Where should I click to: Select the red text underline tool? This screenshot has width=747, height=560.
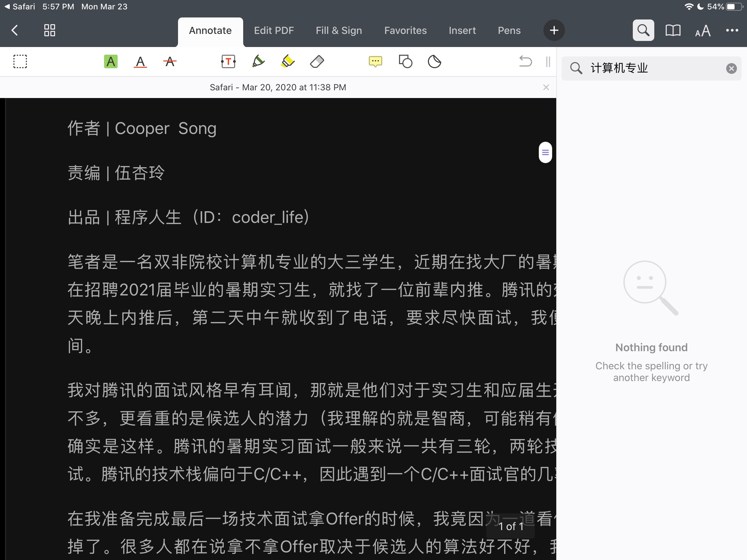click(140, 62)
